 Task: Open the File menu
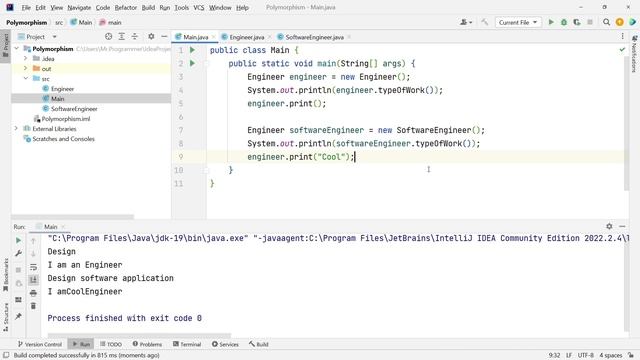click(26, 7)
